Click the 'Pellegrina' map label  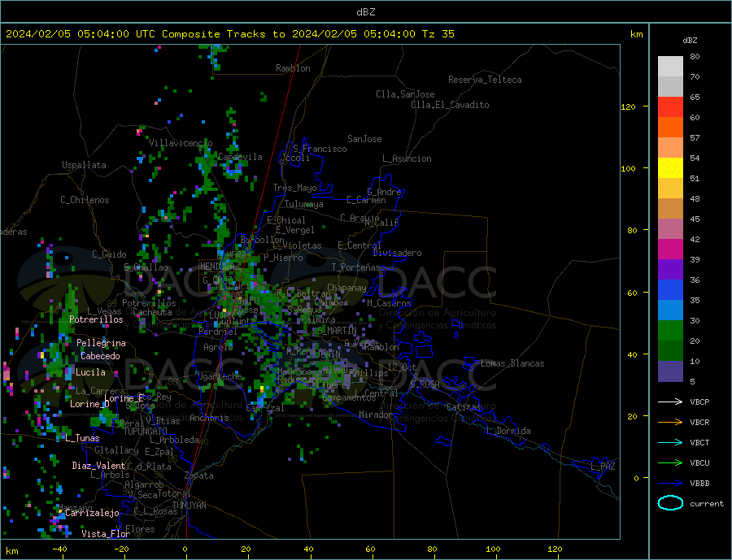[x=102, y=343]
